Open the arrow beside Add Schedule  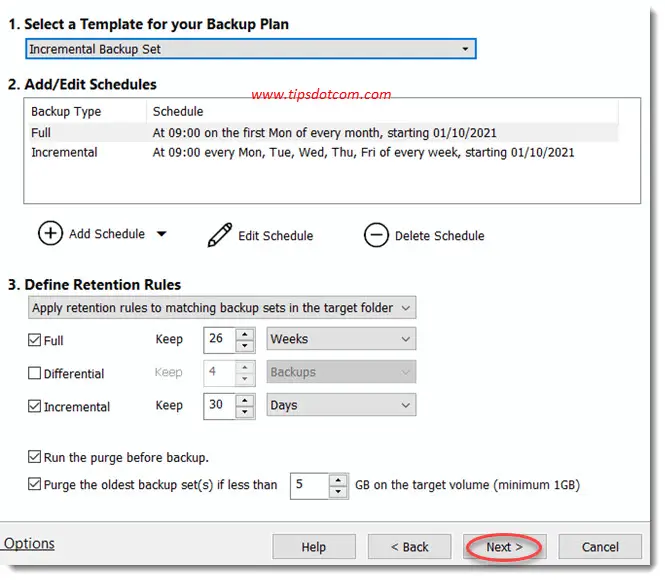162,234
